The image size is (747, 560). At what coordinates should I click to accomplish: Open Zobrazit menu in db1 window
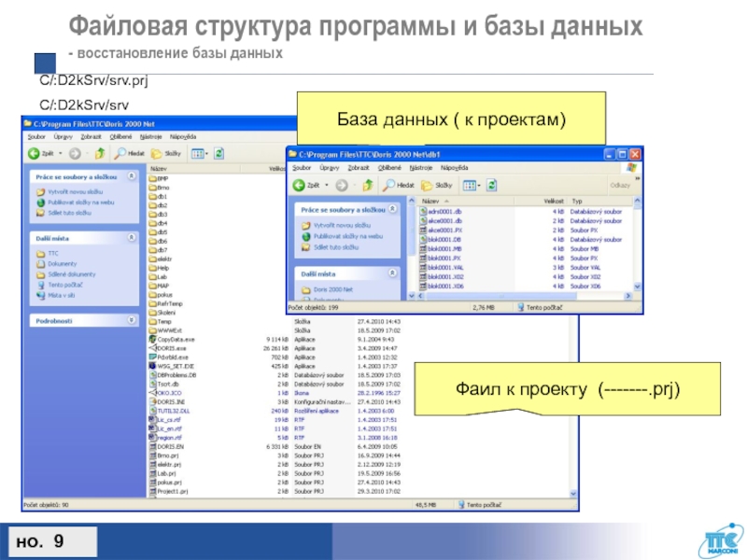(359, 168)
